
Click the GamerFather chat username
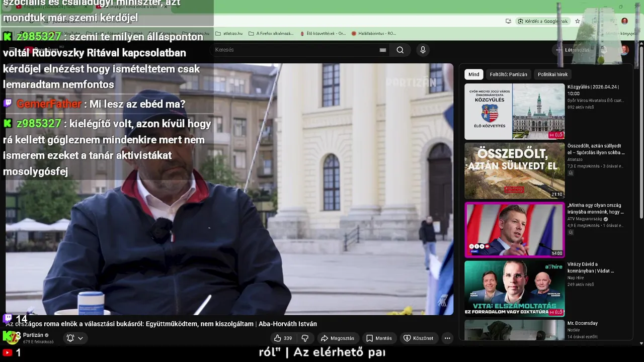tap(49, 104)
